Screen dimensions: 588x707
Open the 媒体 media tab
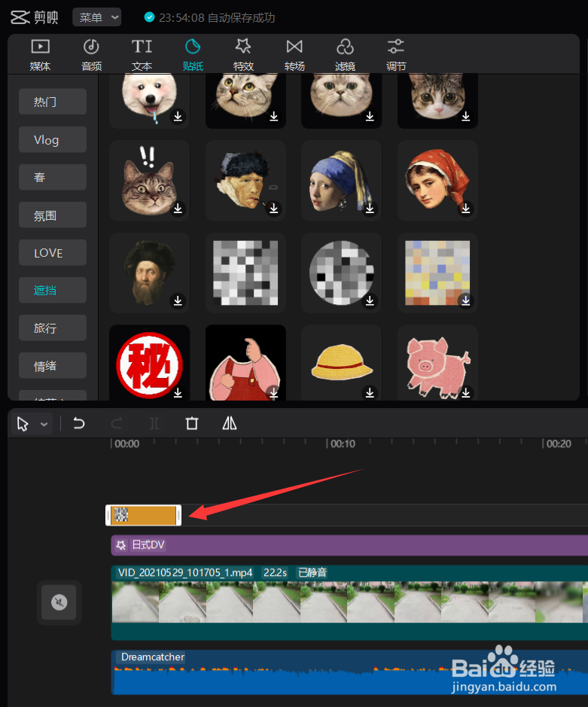40,55
